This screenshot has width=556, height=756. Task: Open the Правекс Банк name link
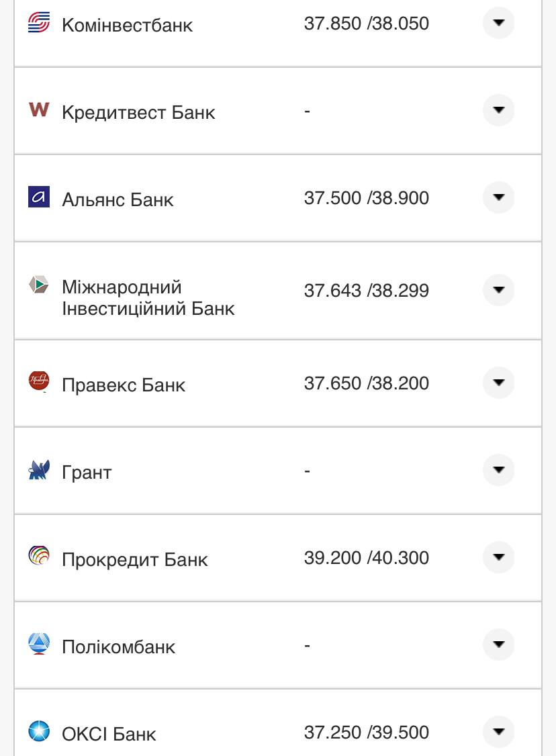[x=124, y=385]
